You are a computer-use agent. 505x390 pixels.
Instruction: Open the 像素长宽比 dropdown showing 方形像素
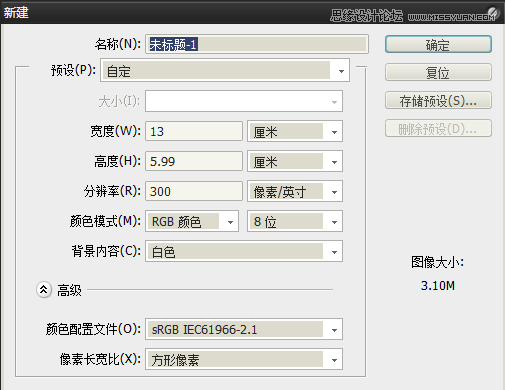pyautogui.click(x=244, y=359)
